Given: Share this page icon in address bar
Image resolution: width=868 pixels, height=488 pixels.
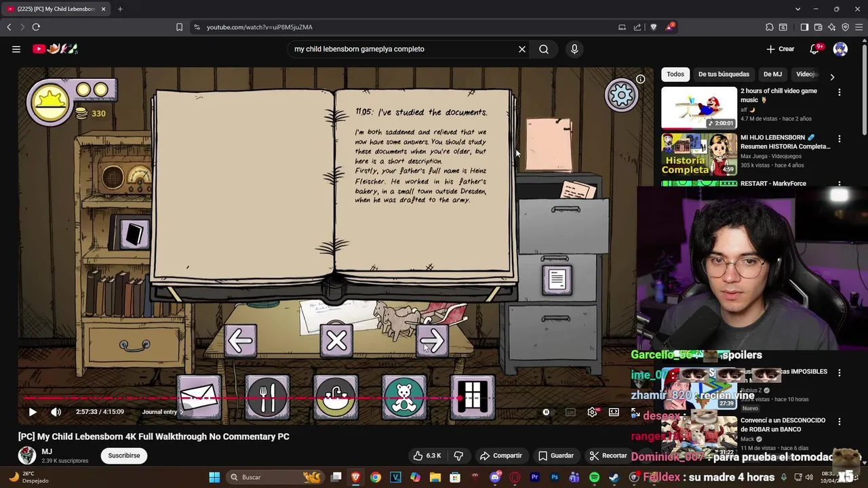Looking at the screenshot, I should pos(637,27).
